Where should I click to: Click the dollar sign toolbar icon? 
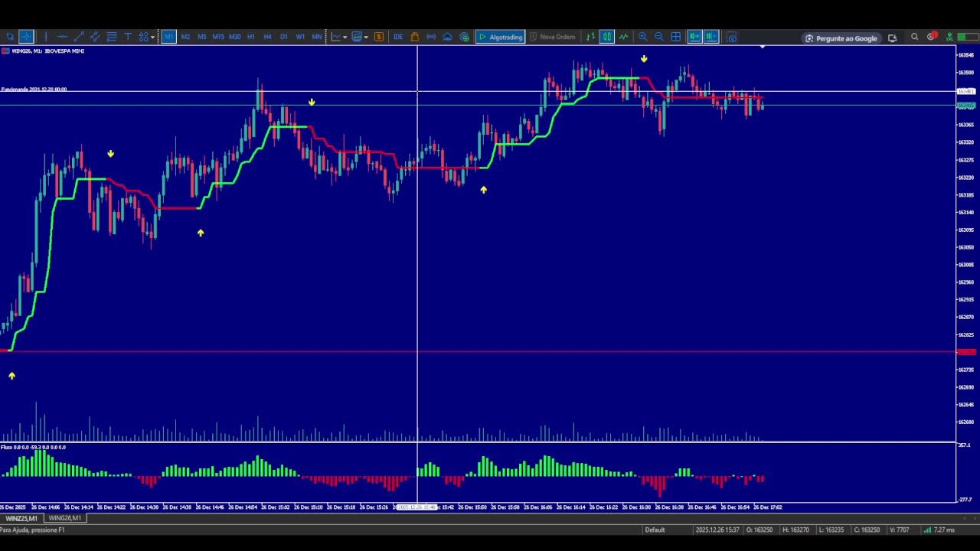(379, 37)
